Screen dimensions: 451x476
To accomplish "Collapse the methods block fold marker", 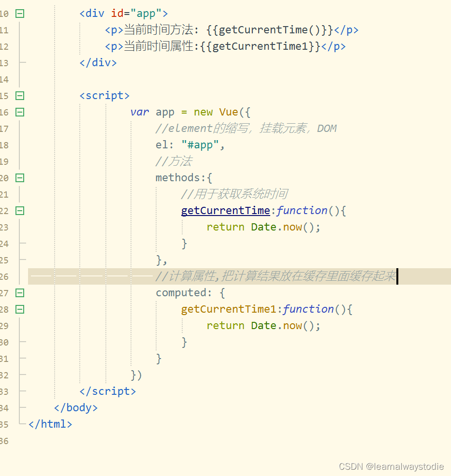I will (x=20, y=178).
